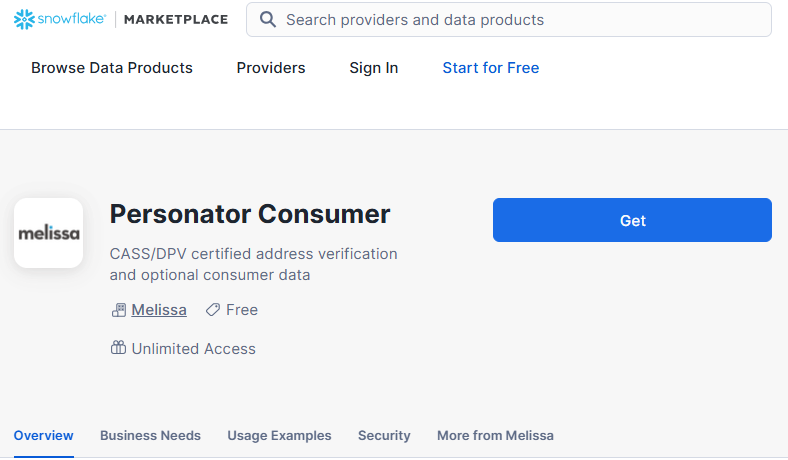Click the Melissa provider logo thumbnail
The image size is (788, 460).
click(49, 233)
